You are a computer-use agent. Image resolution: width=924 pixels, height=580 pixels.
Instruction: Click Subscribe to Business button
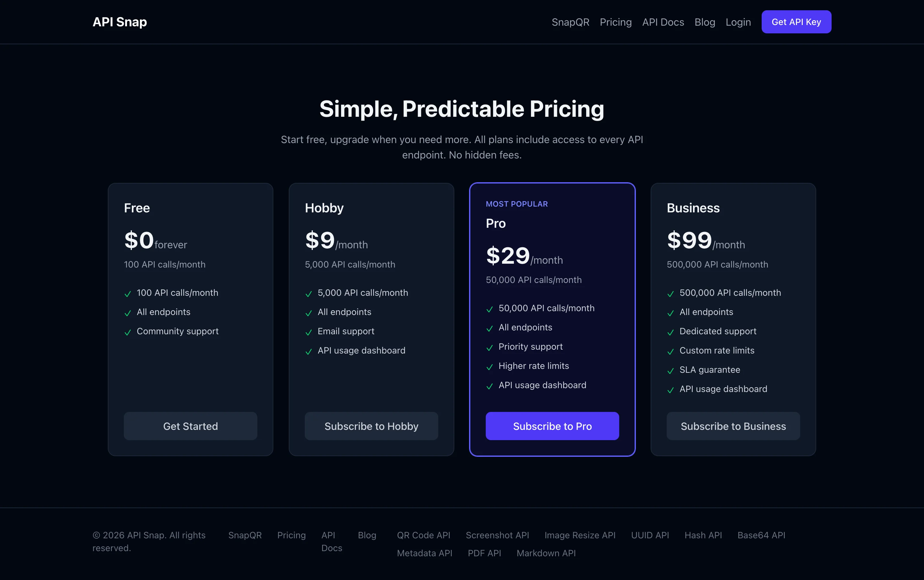733,426
